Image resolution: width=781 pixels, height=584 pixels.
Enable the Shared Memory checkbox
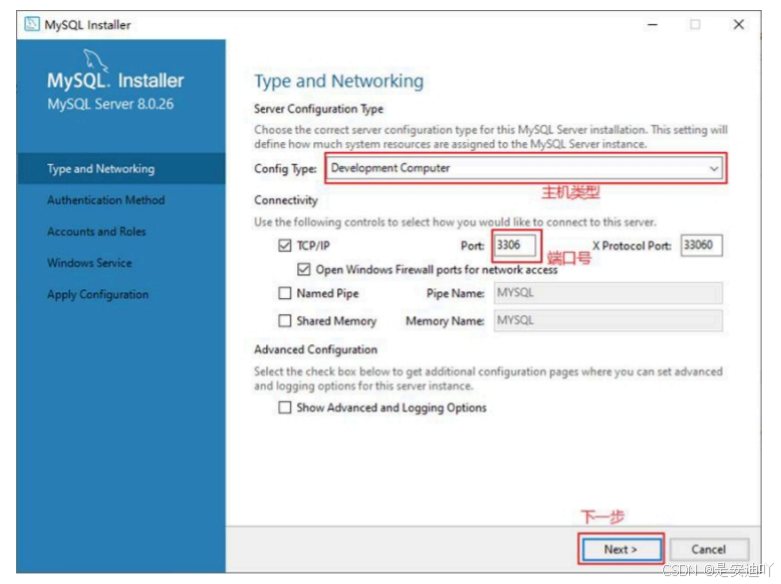click(284, 320)
